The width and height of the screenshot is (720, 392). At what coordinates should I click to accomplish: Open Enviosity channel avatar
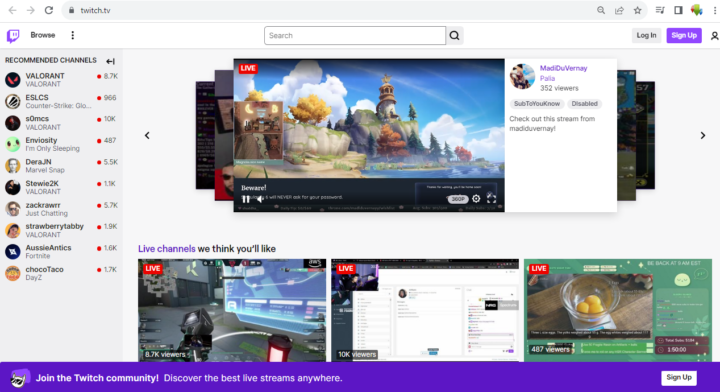[13, 144]
